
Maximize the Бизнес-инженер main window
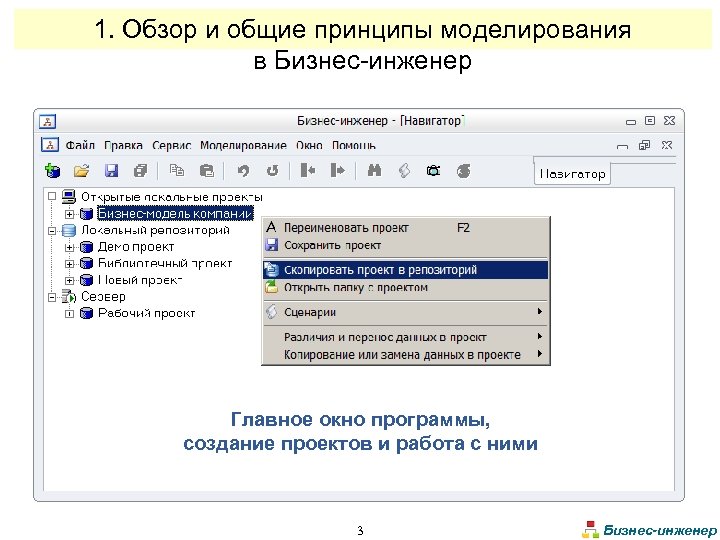[650, 120]
